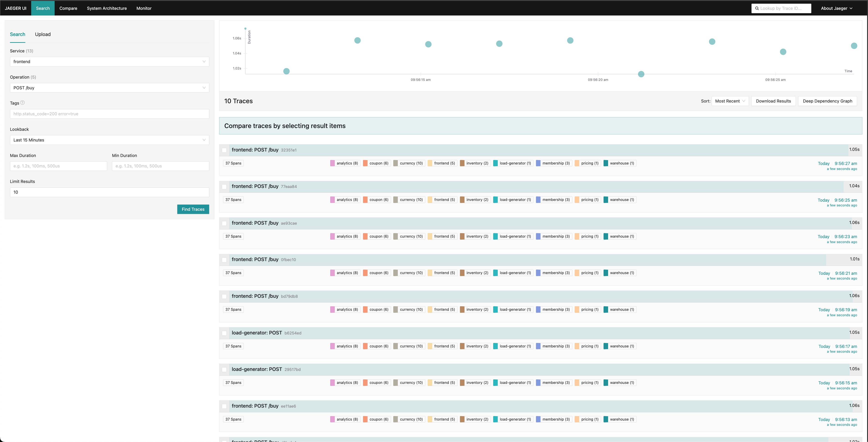Click the Limit Results field

[x=109, y=192]
